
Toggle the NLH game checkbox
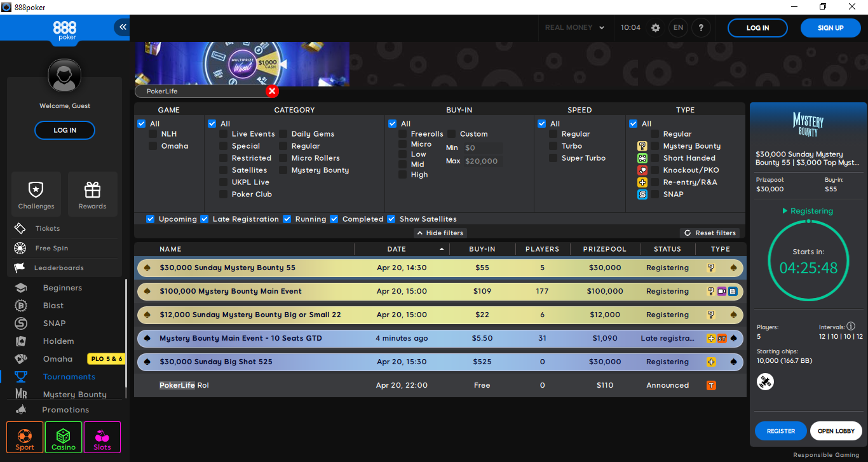(153, 134)
